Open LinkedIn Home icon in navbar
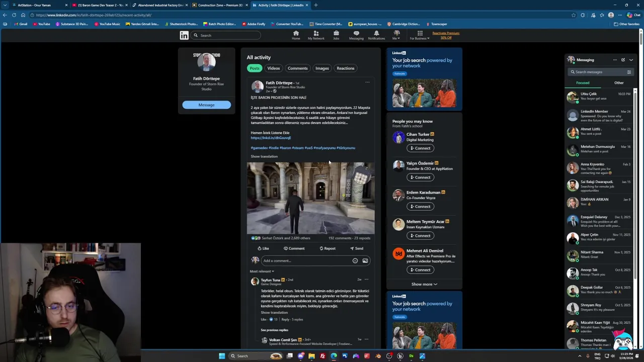 [296, 35]
